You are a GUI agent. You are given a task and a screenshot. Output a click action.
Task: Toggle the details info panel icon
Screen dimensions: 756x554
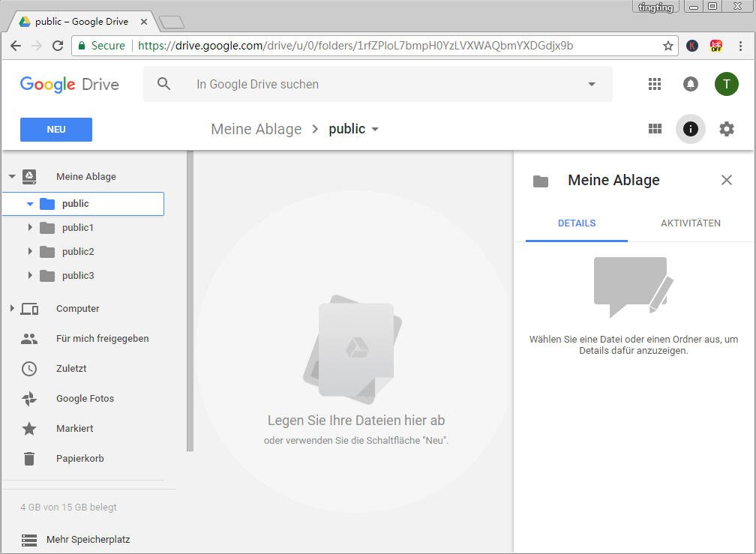tap(691, 129)
